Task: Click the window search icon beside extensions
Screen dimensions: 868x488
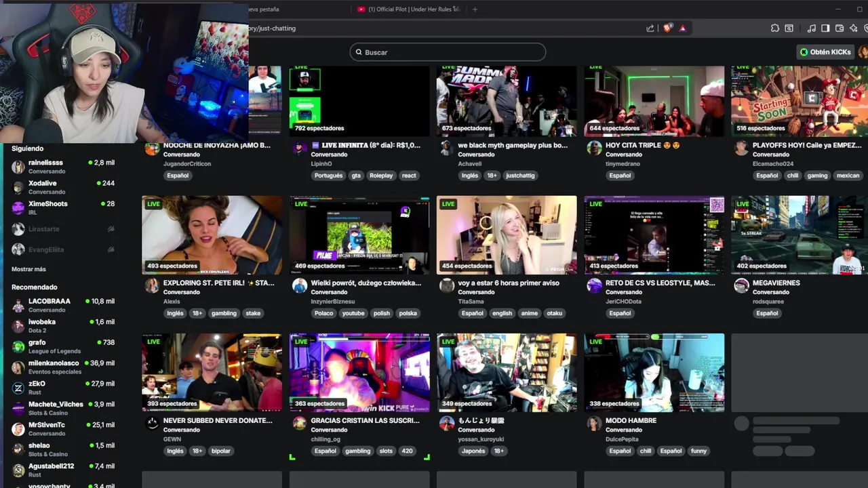Action: point(789,28)
